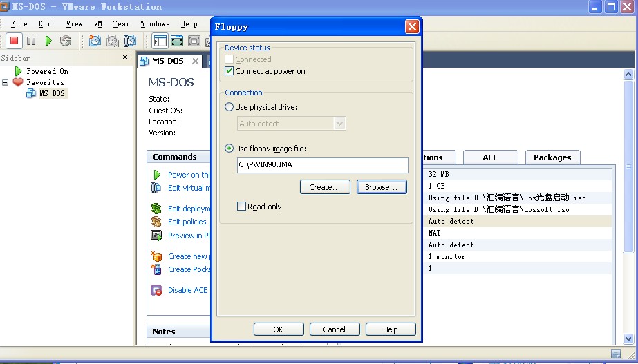This screenshot has width=638, height=364.
Task: Click the Help button in Floppy dialog
Action: point(391,329)
